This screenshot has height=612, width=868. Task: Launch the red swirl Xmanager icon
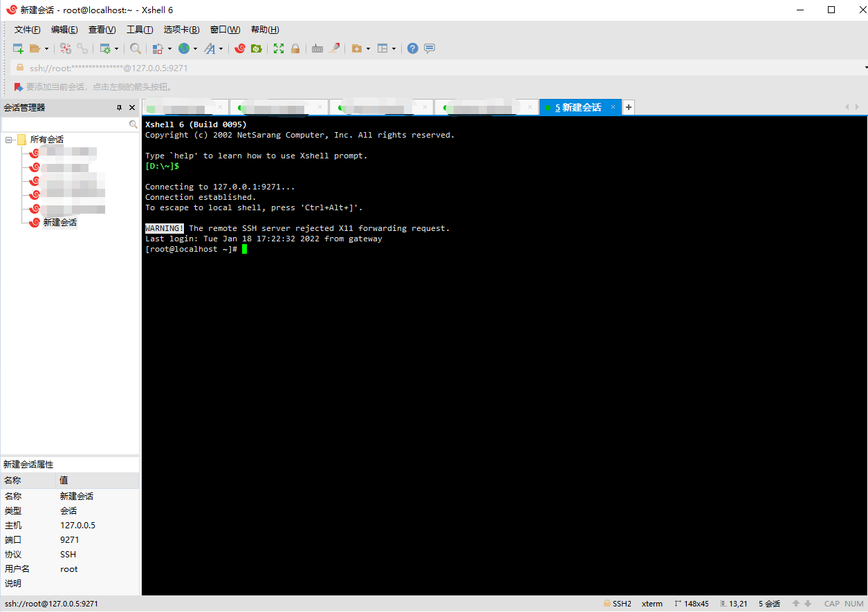pos(240,48)
